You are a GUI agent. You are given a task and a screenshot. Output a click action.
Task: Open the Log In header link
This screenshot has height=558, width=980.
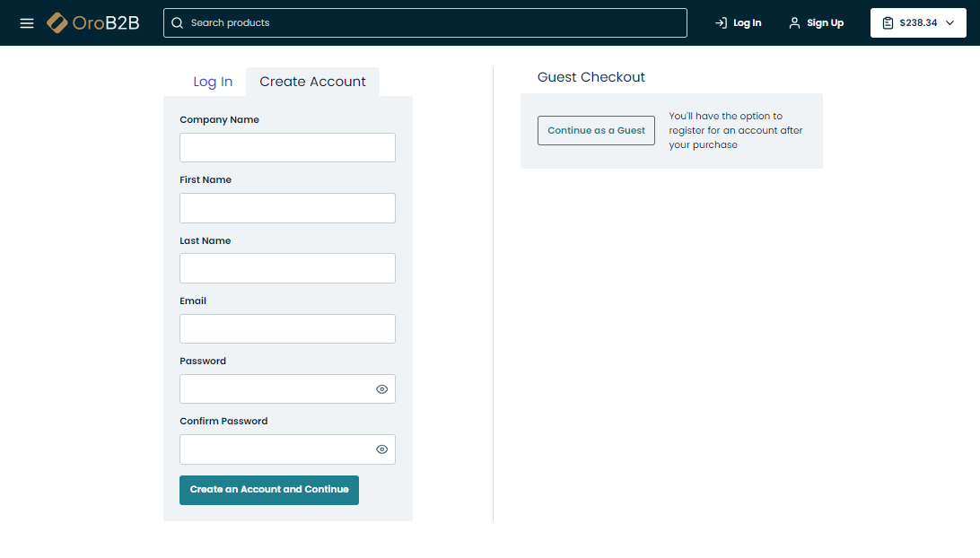pyautogui.click(x=747, y=22)
